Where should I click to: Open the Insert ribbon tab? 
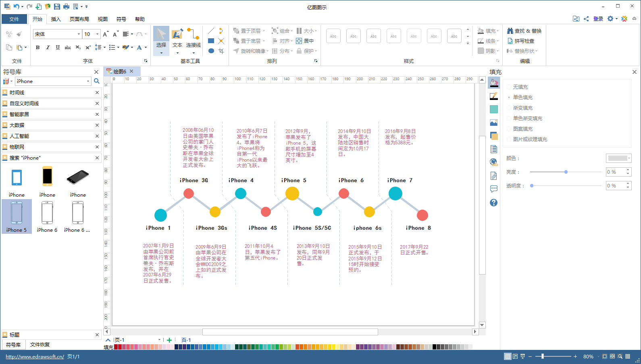56,19
